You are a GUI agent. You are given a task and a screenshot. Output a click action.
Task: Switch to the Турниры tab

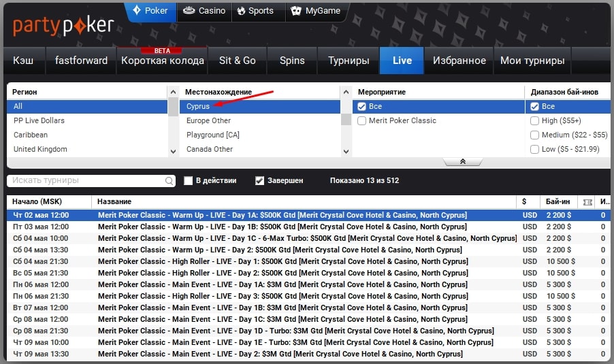[x=349, y=61]
